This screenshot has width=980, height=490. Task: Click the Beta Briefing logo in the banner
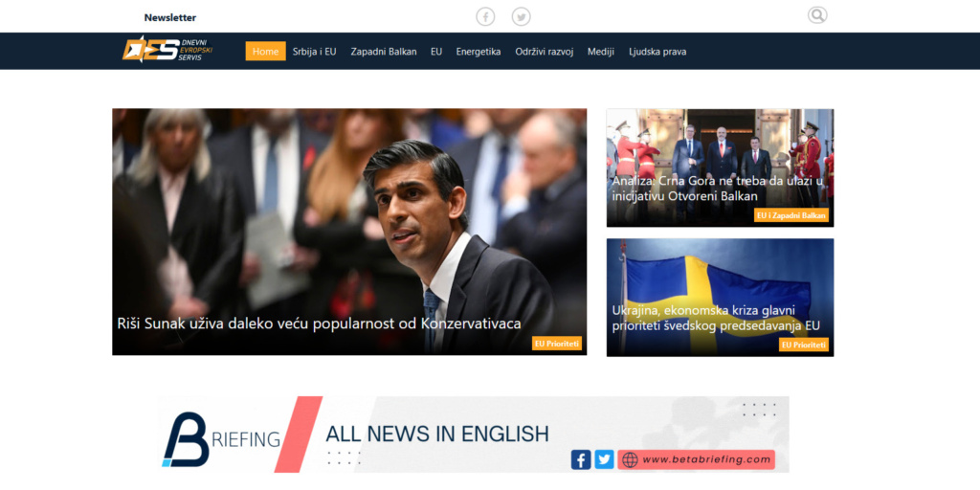pyautogui.click(x=222, y=438)
